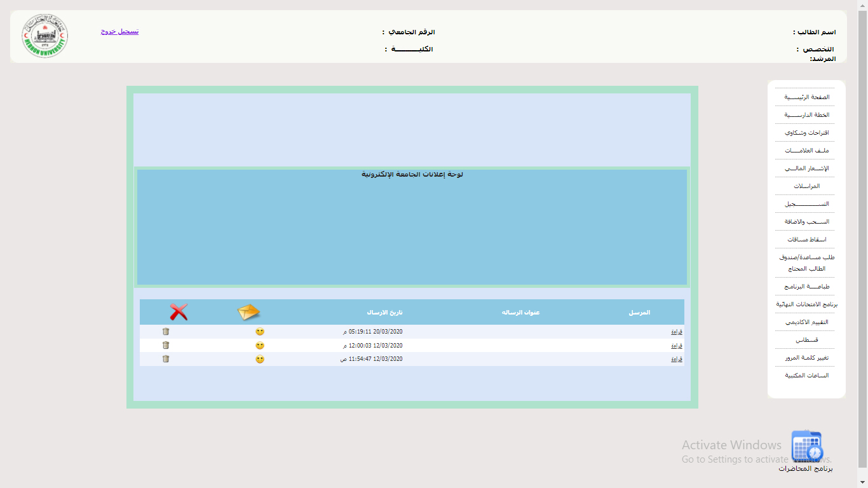868x488 pixels.
Task: Select المراسلات in the sidebar menu
Action: (805, 186)
